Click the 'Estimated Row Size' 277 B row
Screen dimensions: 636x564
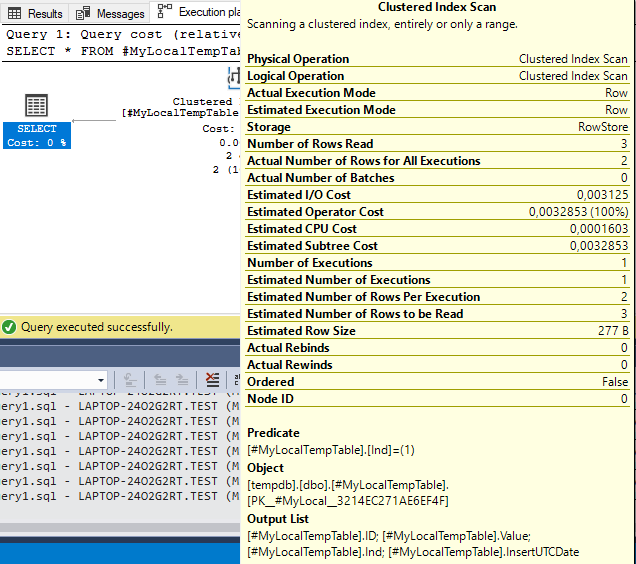point(437,332)
